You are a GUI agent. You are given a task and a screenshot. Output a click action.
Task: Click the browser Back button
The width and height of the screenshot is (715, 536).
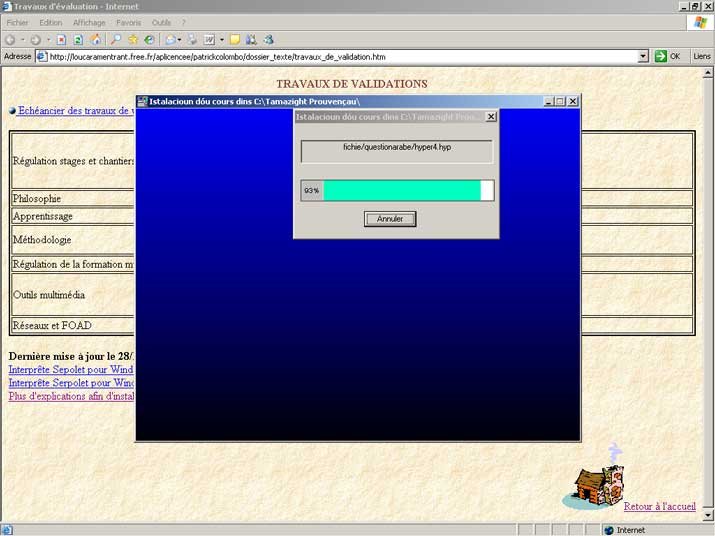(x=10, y=40)
